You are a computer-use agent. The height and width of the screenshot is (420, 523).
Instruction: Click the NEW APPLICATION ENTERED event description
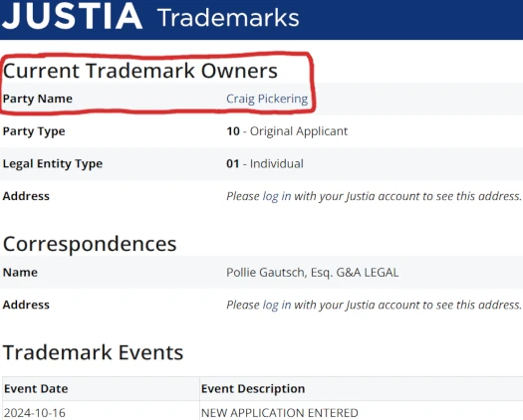click(280, 413)
